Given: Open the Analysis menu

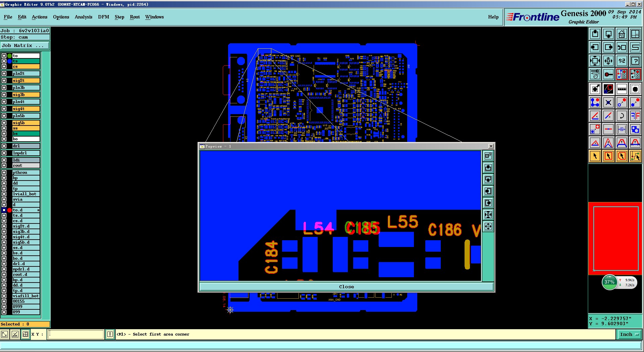Looking at the screenshot, I should point(84,17).
